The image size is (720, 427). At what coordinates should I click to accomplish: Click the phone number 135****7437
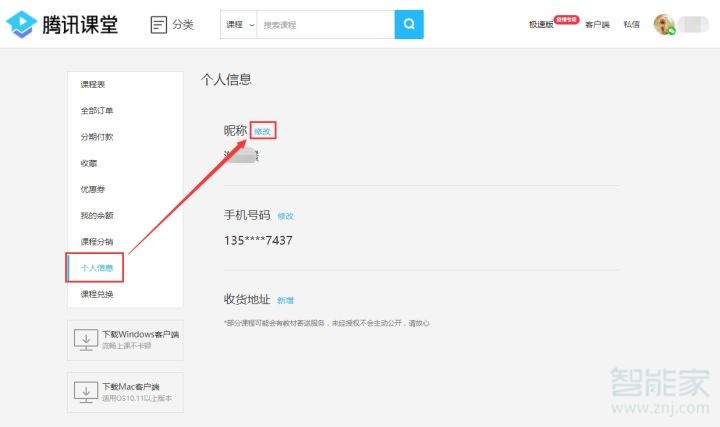258,241
